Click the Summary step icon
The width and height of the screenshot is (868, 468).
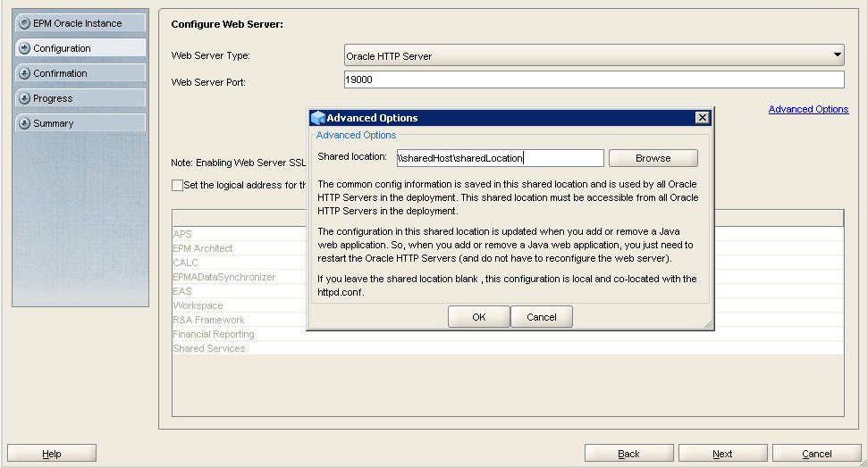point(24,123)
